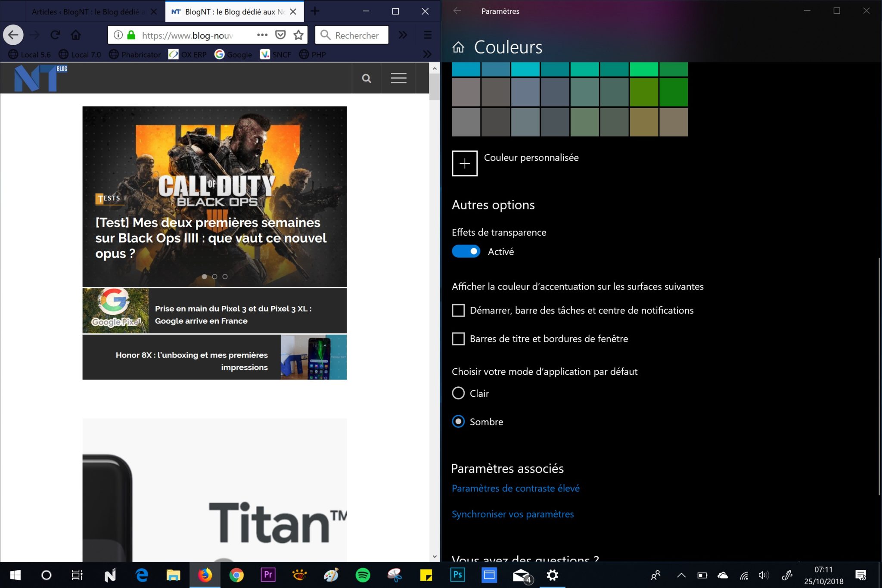This screenshot has width=882, height=588.
Task: Open Phabricator bookmark
Action: click(135, 54)
